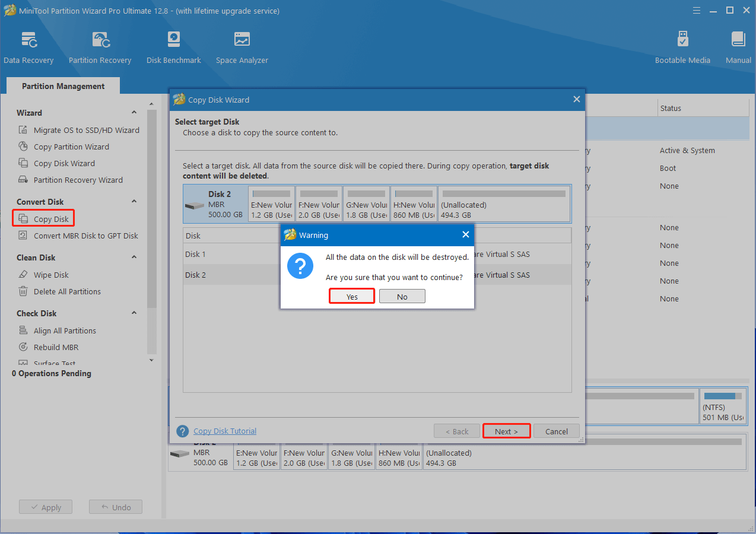Click Next in Copy Disk Wizard
The width and height of the screenshot is (756, 534).
click(506, 431)
